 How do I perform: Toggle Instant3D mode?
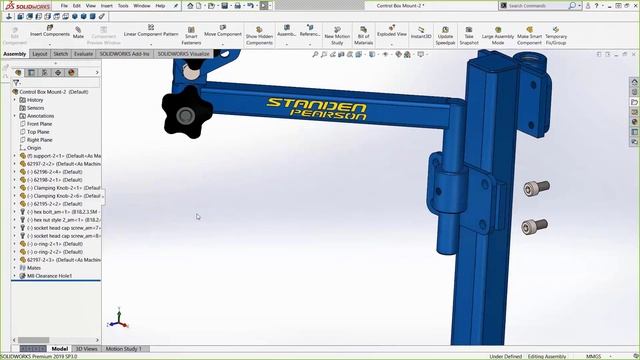[x=421, y=33]
